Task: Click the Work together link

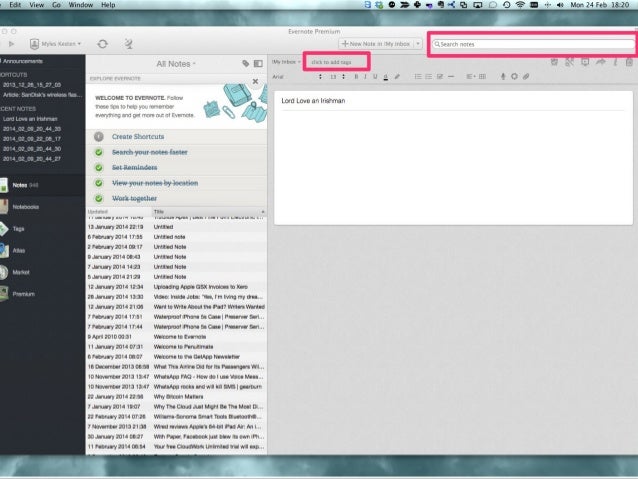Action: point(134,199)
